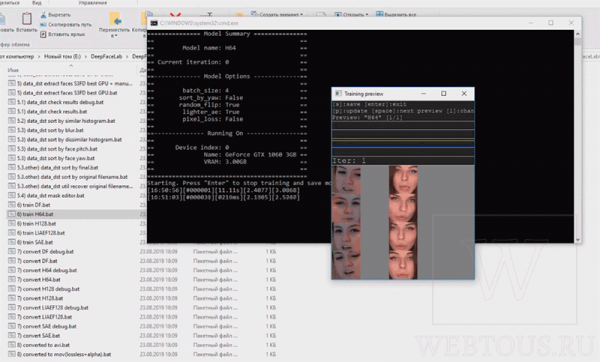Select the 6) train H64.bat file
600x362 pixels.
click(73, 214)
